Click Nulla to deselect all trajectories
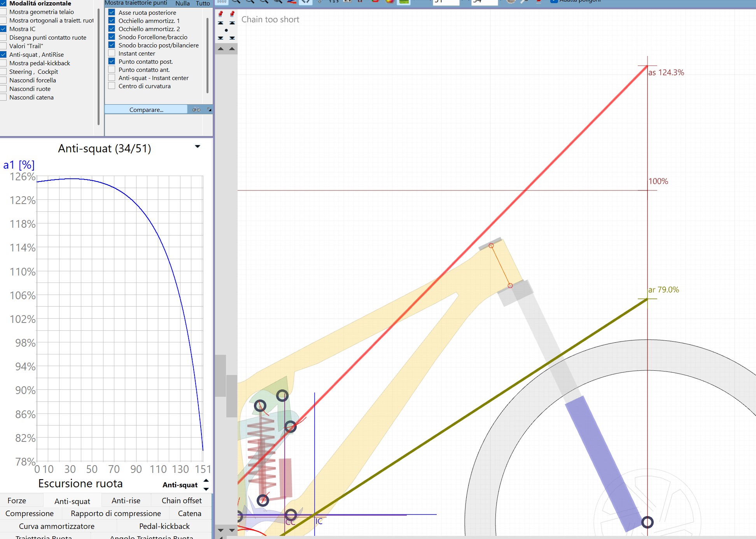Screen dimensions: 756x539 pyautogui.click(x=182, y=3)
